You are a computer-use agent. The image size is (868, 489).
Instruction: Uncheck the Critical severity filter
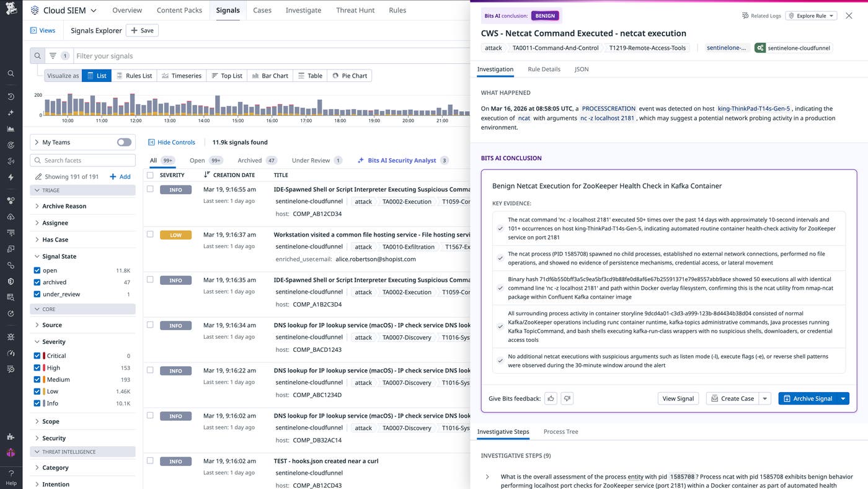coord(35,356)
